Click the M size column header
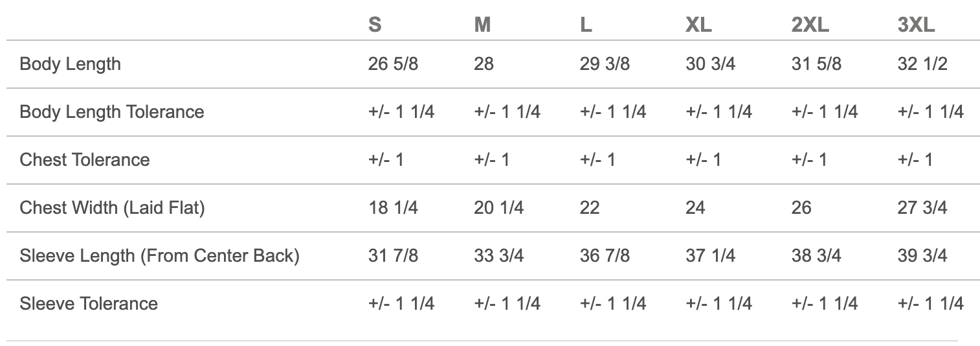The image size is (980, 346). 482,25
